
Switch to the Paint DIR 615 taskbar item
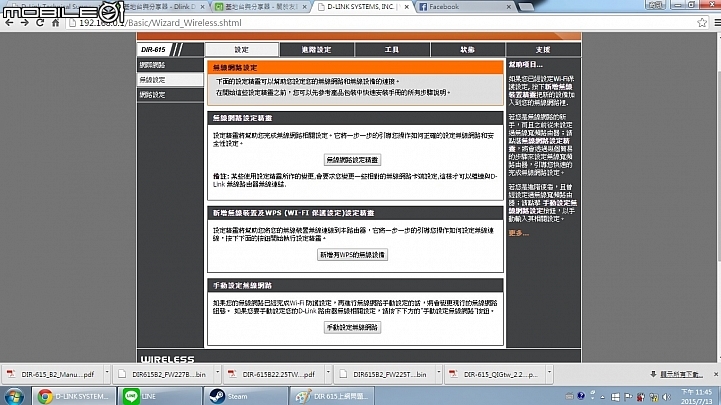pyautogui.click(x=332, y=396)
